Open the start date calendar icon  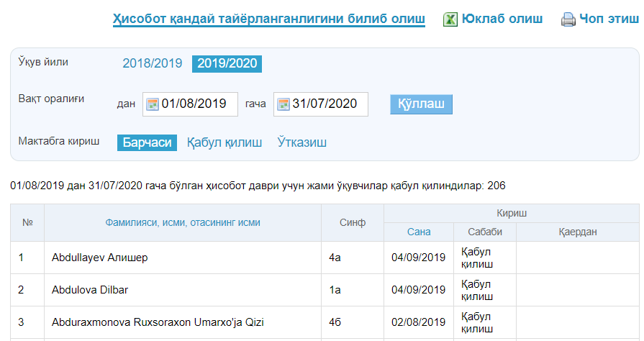(x=152, y=104)
